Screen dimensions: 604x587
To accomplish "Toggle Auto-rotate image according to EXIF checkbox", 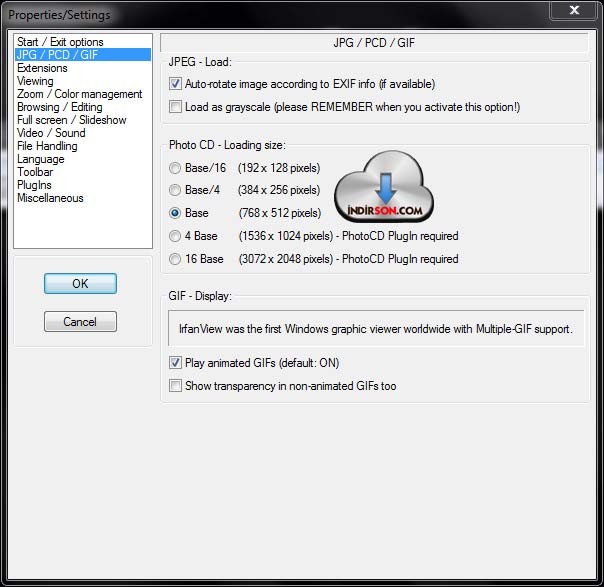I will [x=175, y=84].
